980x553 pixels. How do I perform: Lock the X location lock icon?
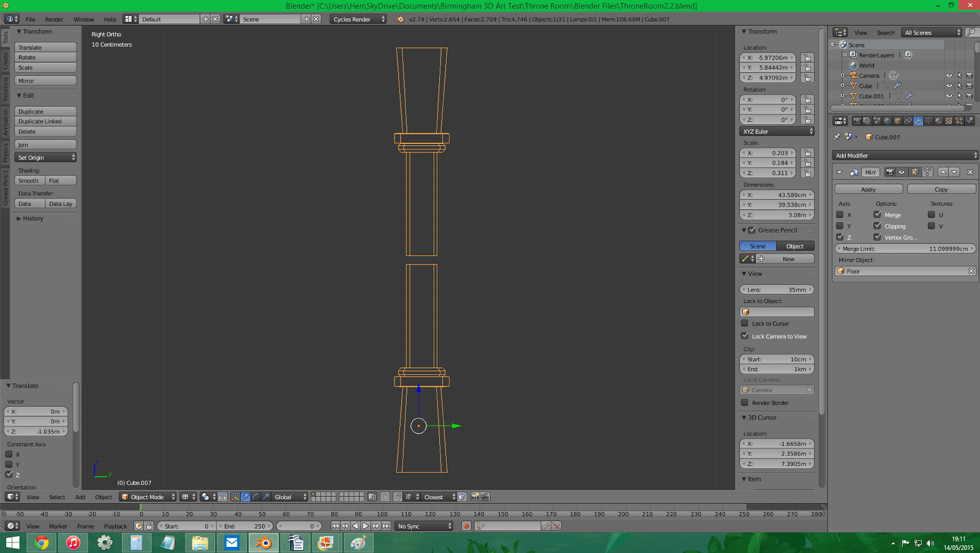(807, 58)
